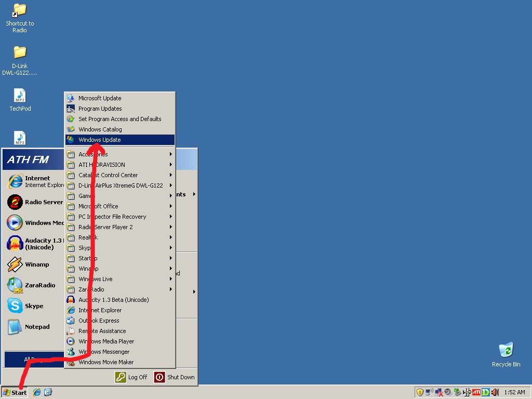This screenshot has height=399, width=532.
Task: Click the ATI tray icon
Action: (476, 392)
